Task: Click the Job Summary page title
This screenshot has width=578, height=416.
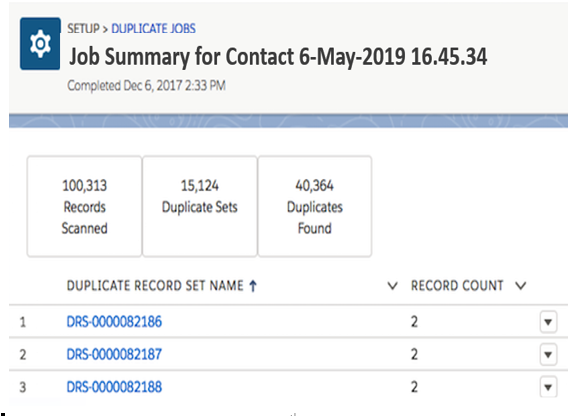Action: click(x=278, y=57)
